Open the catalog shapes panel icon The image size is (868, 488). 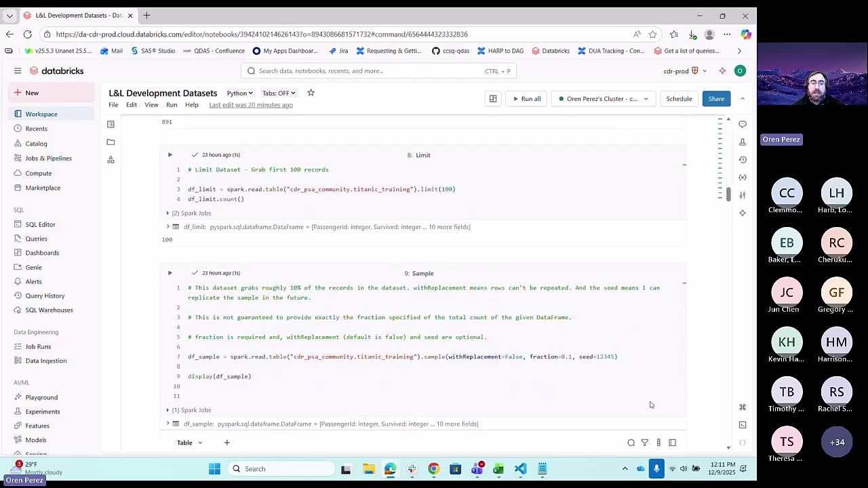(111, 159)
